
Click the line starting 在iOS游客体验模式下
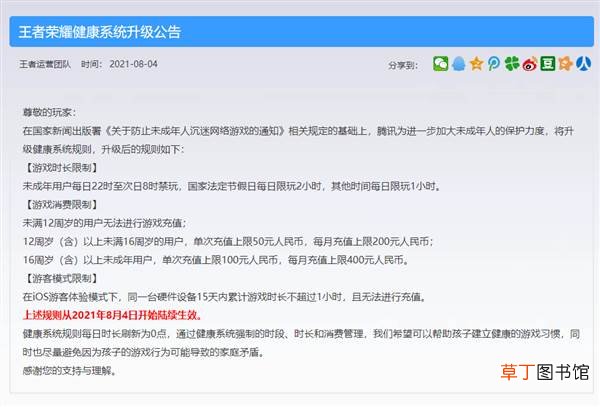tap(224, 297)
